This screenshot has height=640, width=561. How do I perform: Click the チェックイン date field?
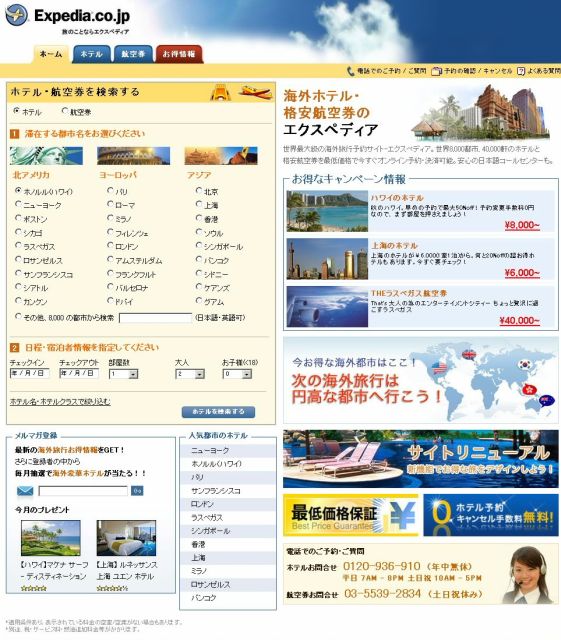pos(29,373)
